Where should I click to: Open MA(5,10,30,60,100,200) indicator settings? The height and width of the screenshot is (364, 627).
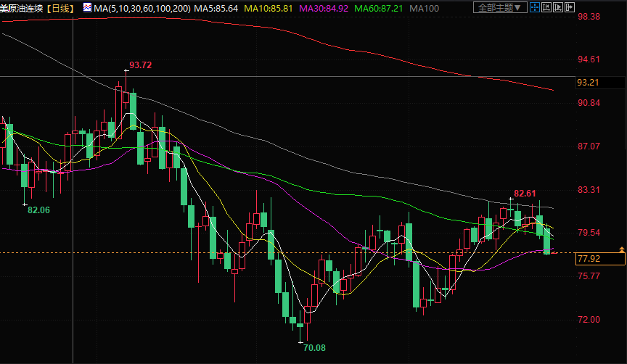coord(132,8)
